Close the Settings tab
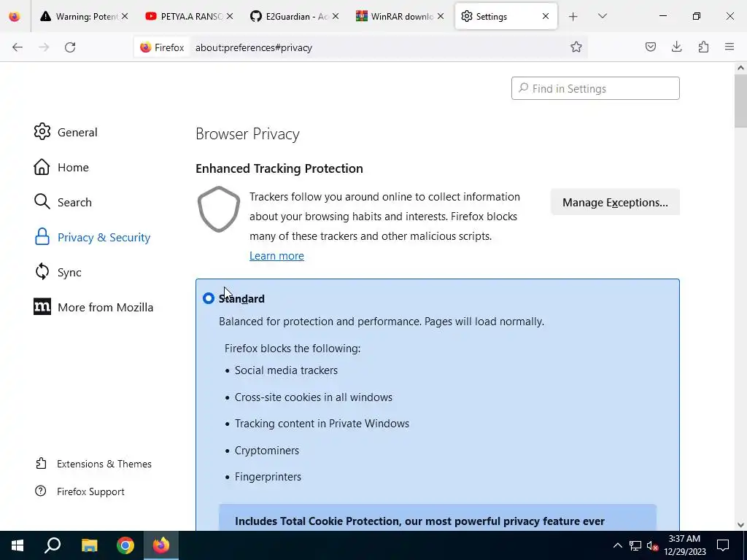Viewport: 747px width, 560px height. point(546,17)
